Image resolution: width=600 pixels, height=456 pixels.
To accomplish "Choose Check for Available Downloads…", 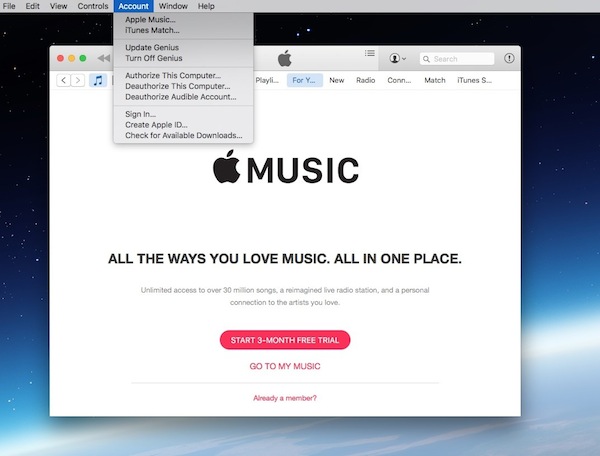I will 184,135.
